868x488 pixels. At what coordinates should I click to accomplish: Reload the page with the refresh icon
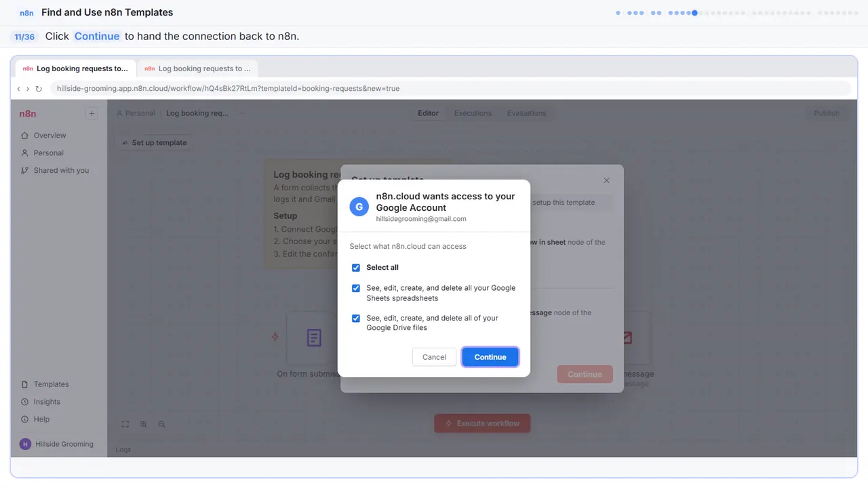tap(39, 89)
